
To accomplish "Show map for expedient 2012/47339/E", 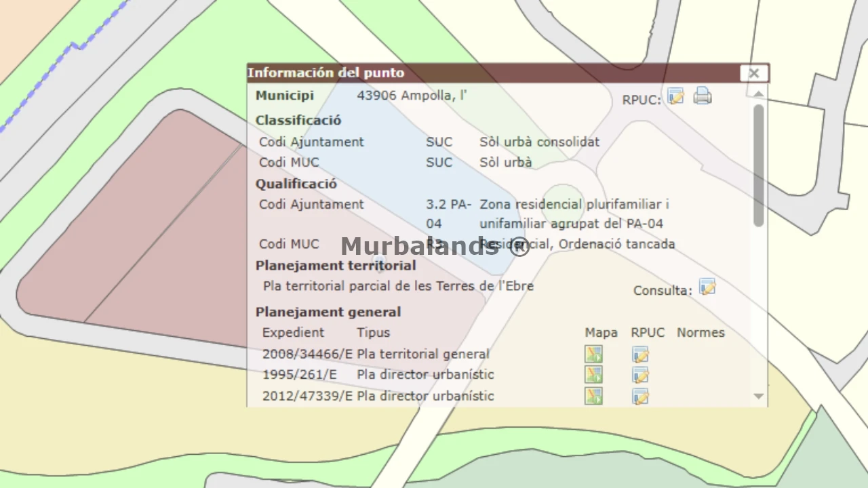I will point(593,396).
